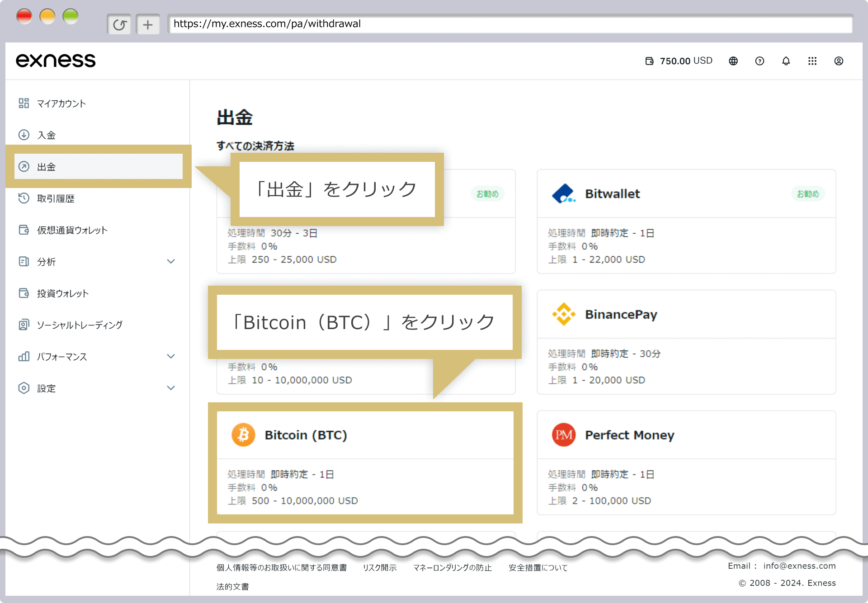868x603 pixels.
Task: Click BinancePay limit 1 - 20,000 USD
Action: [609, 380]
